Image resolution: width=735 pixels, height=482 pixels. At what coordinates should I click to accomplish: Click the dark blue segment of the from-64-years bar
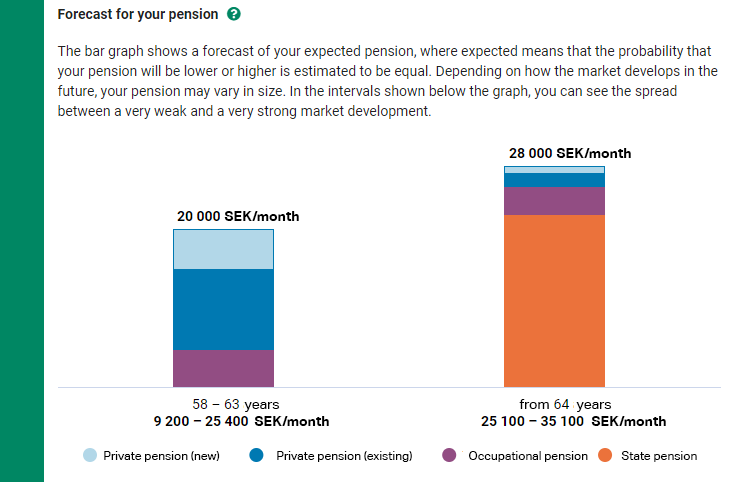click(x=554, y=180)
